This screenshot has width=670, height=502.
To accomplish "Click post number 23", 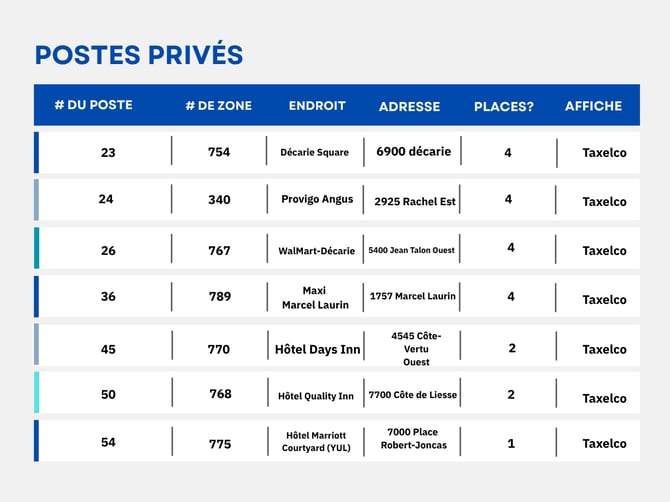I will tap(108, 153).
